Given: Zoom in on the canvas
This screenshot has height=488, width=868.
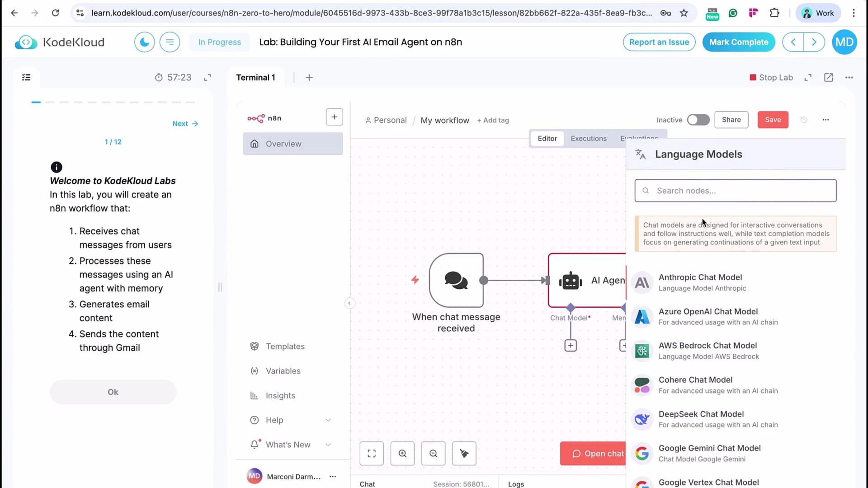Looking at the screenshot, I should 402,454.
